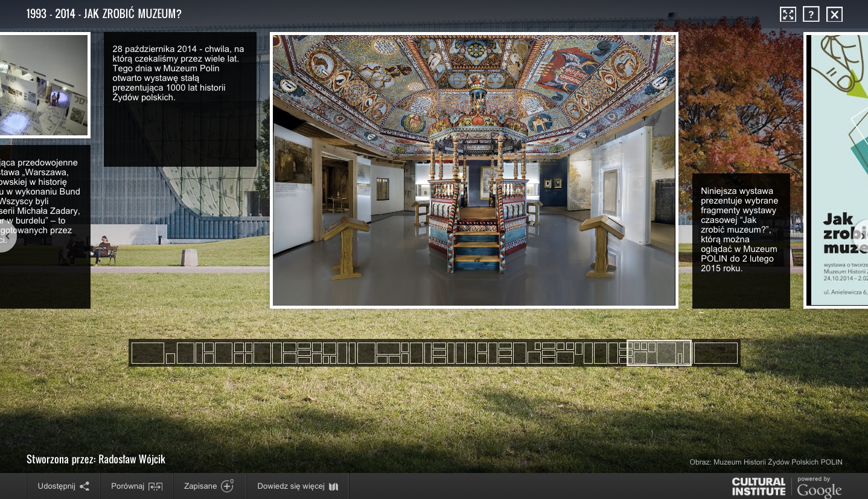
Task: Open the synagogue ceiling gallery photo
Action: pos(474,170)
